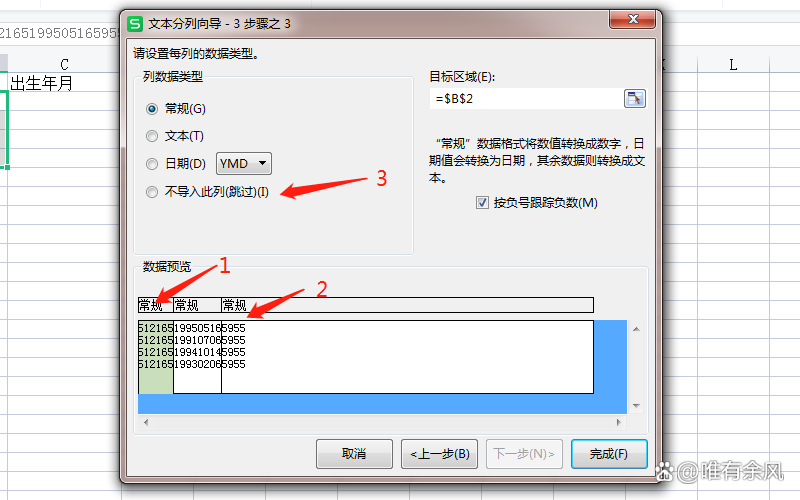Click the preview scroll left arrow
800x500 pixels.
click(146, 422)
